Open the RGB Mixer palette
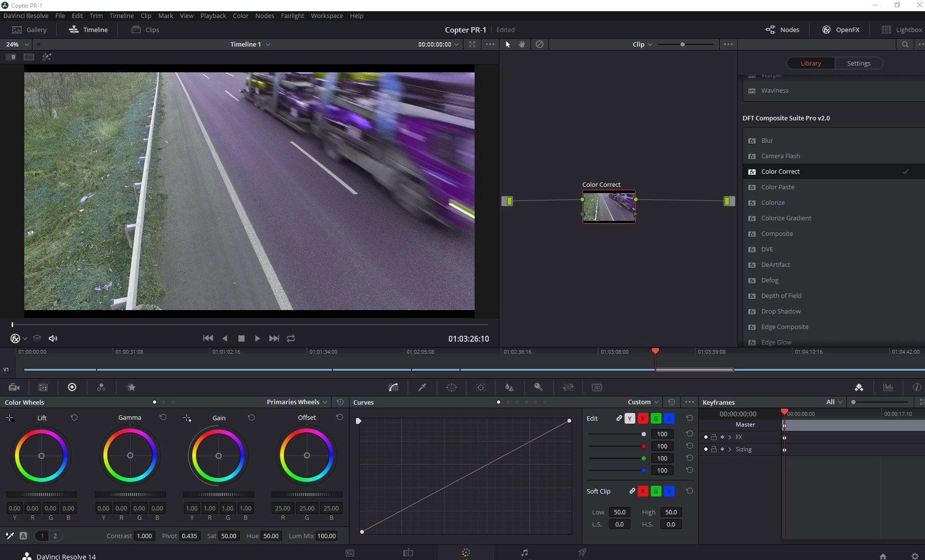925x560 pixels. tap(101, 387)
